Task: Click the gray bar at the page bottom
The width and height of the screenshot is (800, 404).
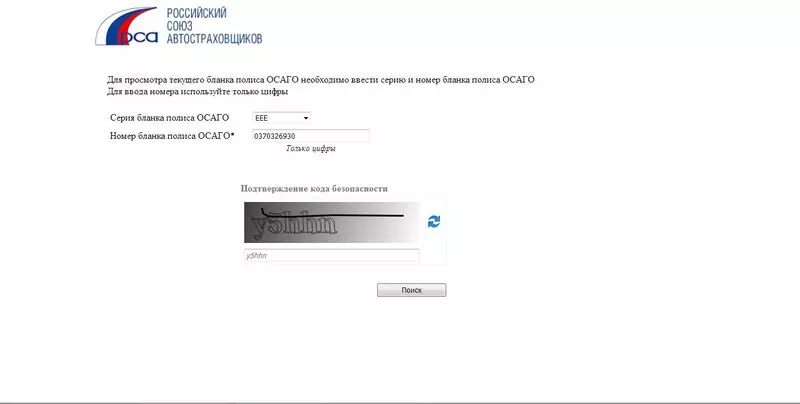Action: point(400,402)
